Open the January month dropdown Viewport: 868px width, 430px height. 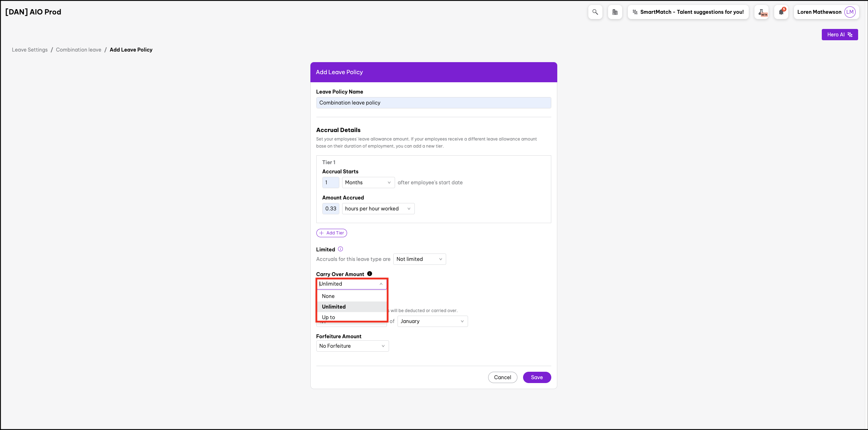(x=432, y=321)
